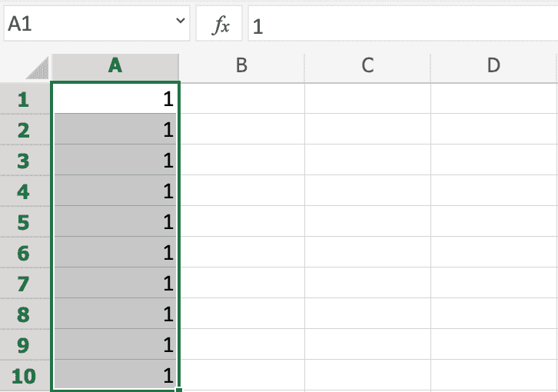Click inside the Name Box showing A1
The height and width of the screenshot is (392, 558).
tap(85, 25)
